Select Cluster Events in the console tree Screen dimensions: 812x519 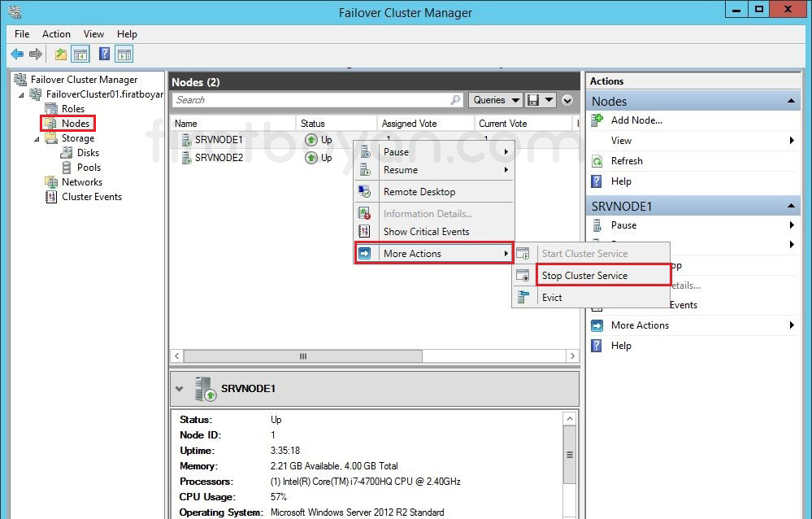coord(92,197)
